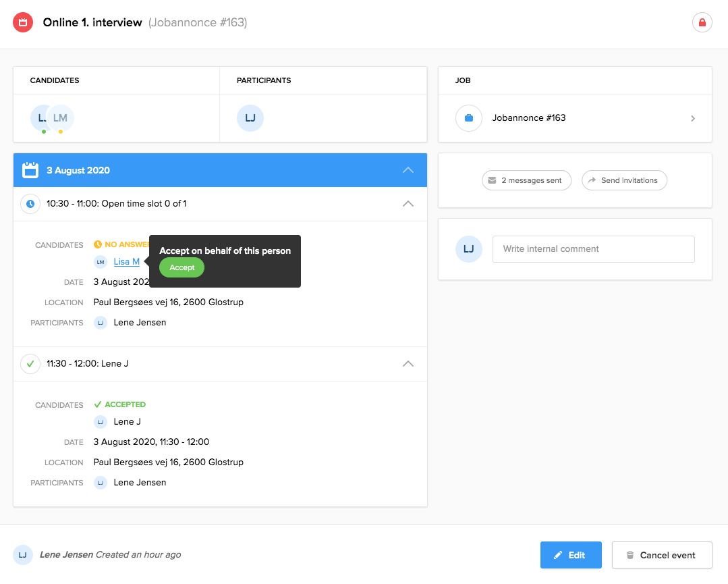Click Send invitations button
The image size is (728, 584).
(x=624, y=180)
